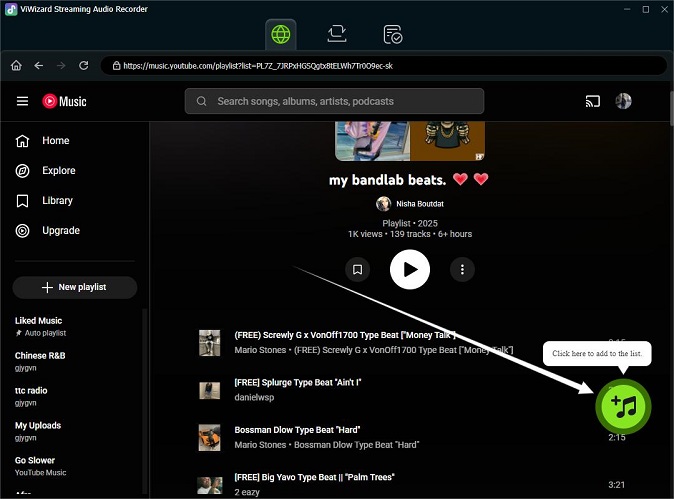This screenshot has width=674, height=499.
Task: Minimize the ViWizard window
Action: pyautogui.click(x=627, y=9)
